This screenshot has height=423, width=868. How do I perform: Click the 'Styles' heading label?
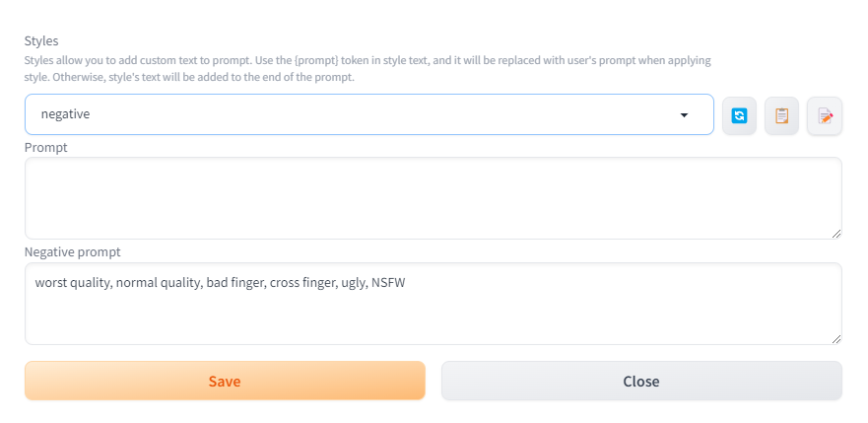[41, 41]
